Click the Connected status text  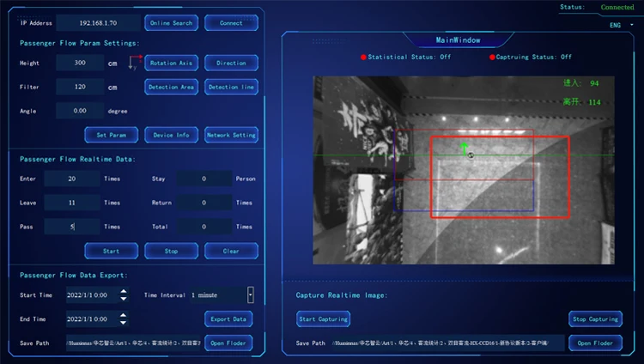[617, 7]
